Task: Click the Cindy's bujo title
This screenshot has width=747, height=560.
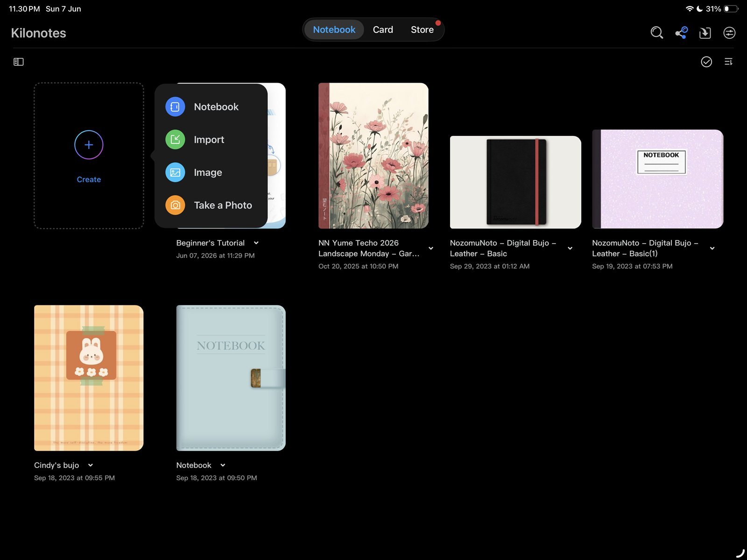Action: 56,465
